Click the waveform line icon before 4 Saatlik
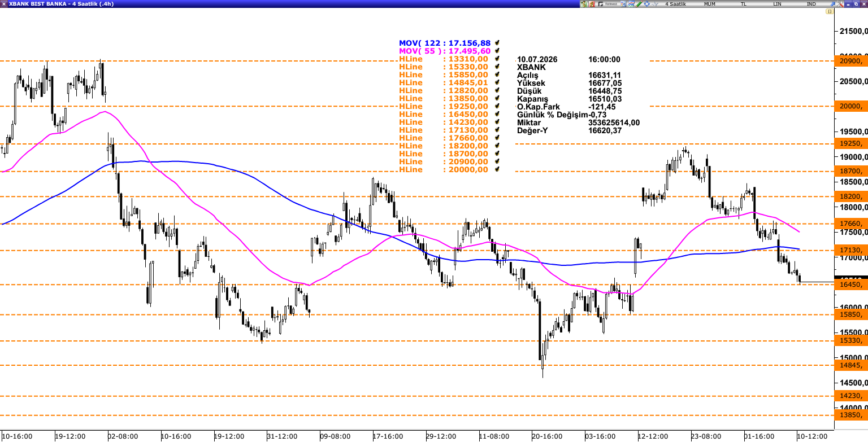The height and width of the screenshot is (442, 868). 654,4
